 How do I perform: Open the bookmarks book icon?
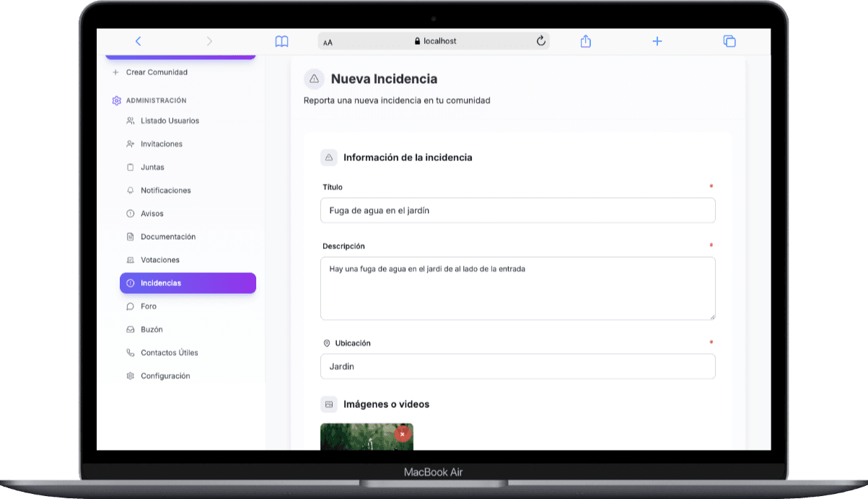[281, 41]
